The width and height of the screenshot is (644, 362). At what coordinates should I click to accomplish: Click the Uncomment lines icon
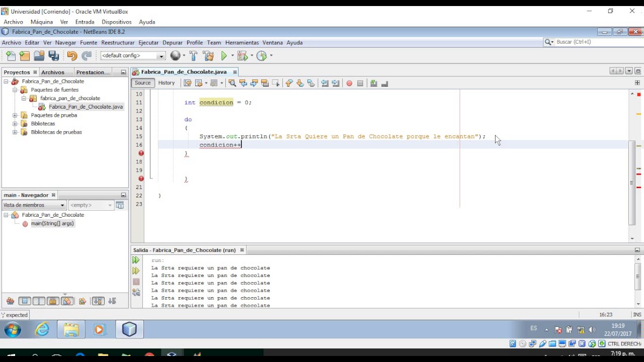[385, 83]
